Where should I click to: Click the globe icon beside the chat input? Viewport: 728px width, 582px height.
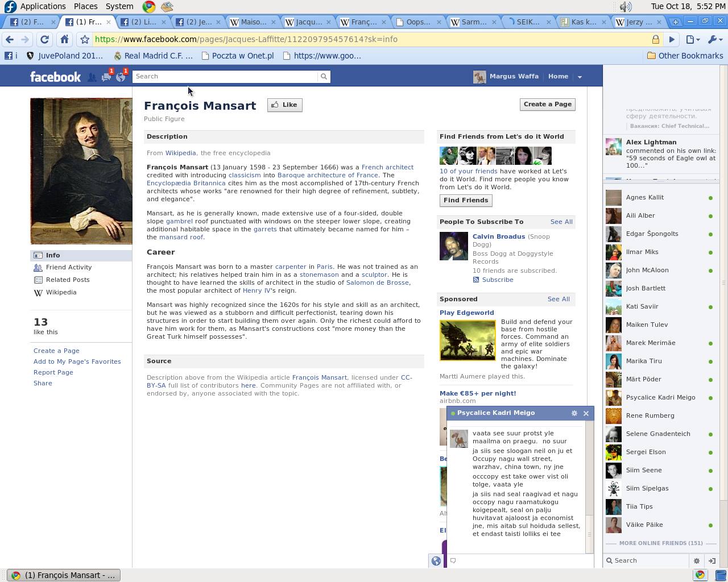pyautogui.click(x=436, y=561)
